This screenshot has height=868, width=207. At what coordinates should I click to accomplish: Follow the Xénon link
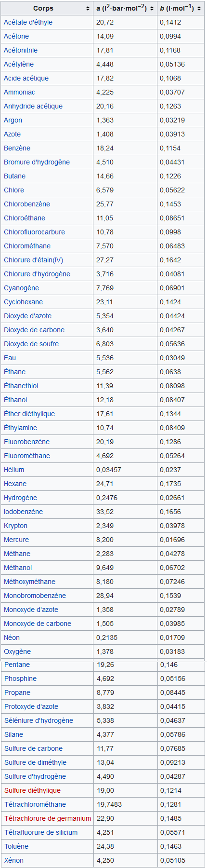[x=14, y=860]
